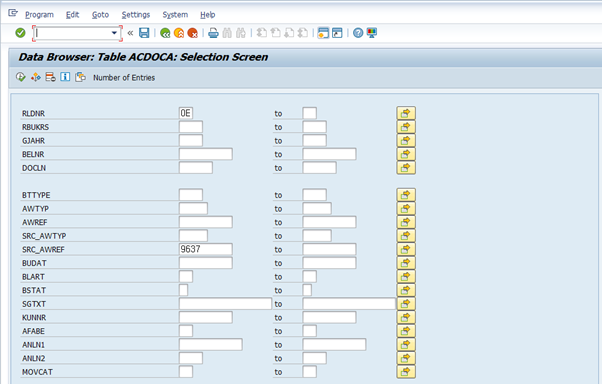Image resolution: width=602 pixels, height=384 pixels.
Task: Click the Get Variant icon
Action: [80, 77]
